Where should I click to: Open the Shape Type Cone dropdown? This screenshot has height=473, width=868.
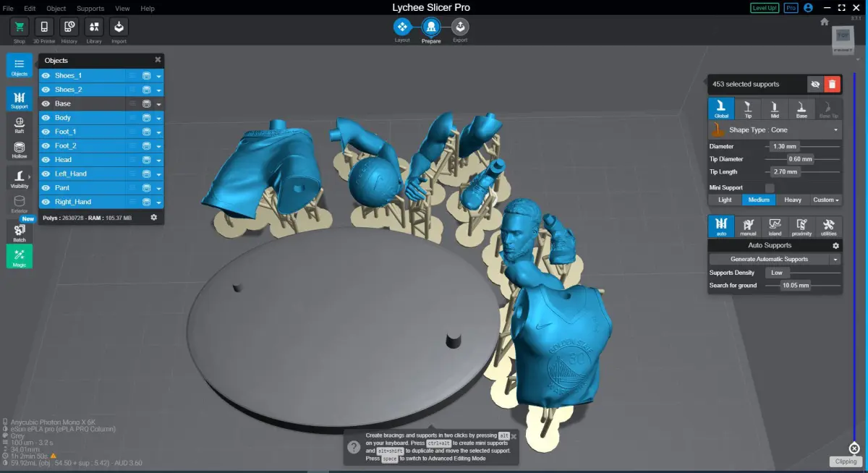pyautogui.click(x=775, y=130)
